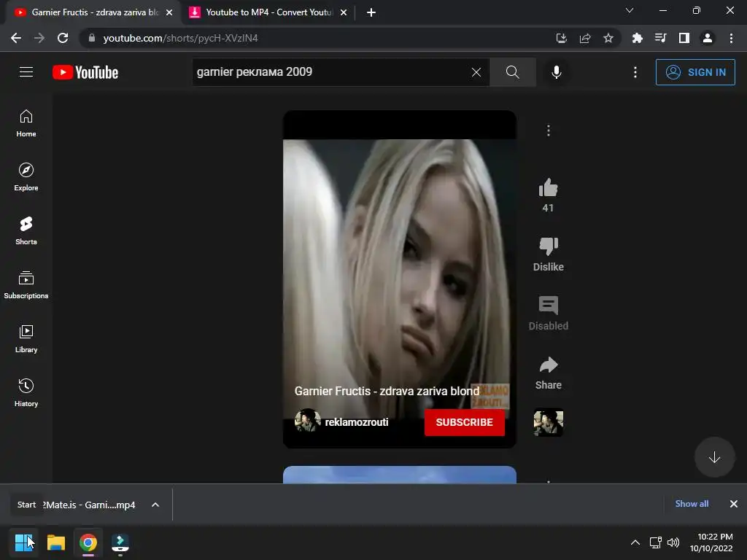
Task: Like the short with thumbs up
Action: [x=548, y=188]
